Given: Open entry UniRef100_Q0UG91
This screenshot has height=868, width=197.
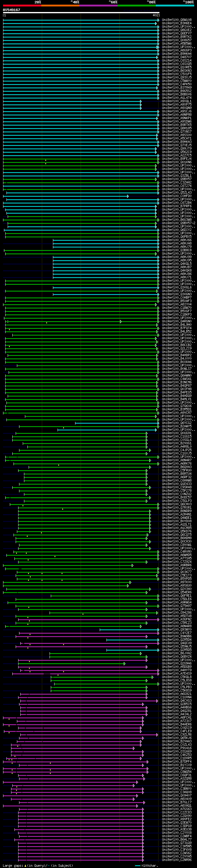Looking at the screenshot, I should coord(176,433).
